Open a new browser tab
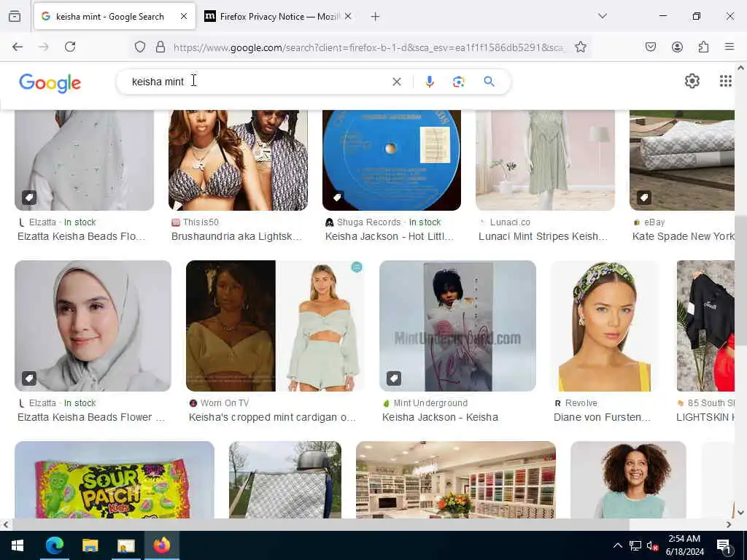 tap(375, 17)
